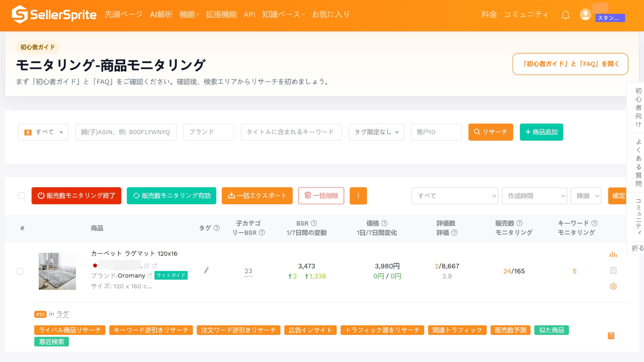644x362 pixels.
Task: Open the 知識ベース menu
Action: (x=283, y=15)
